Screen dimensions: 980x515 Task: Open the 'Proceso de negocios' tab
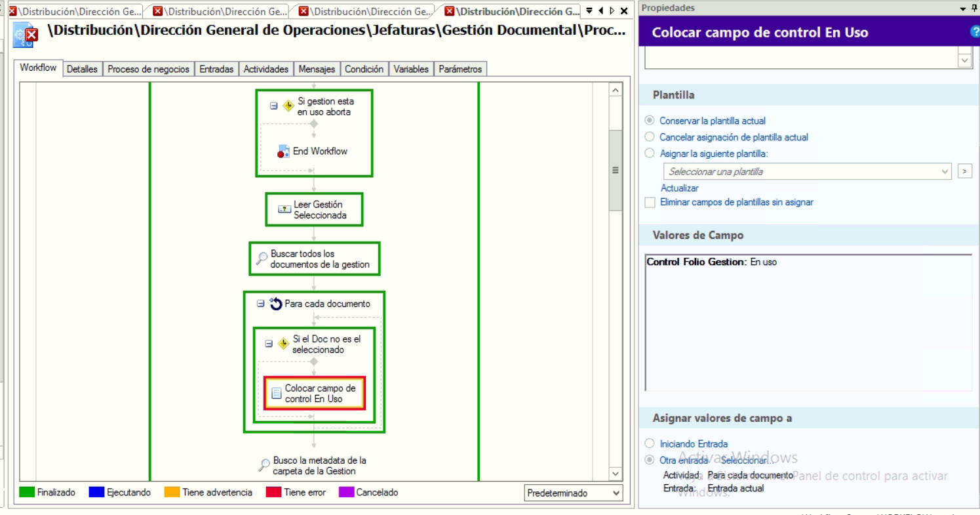tap(148, 69)
